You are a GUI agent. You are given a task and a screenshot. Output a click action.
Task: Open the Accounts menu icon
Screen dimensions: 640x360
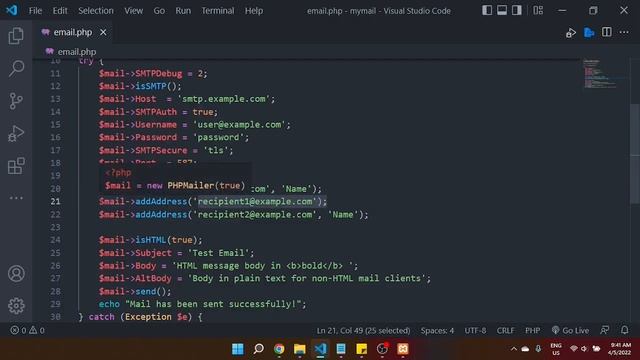point(16,273)
